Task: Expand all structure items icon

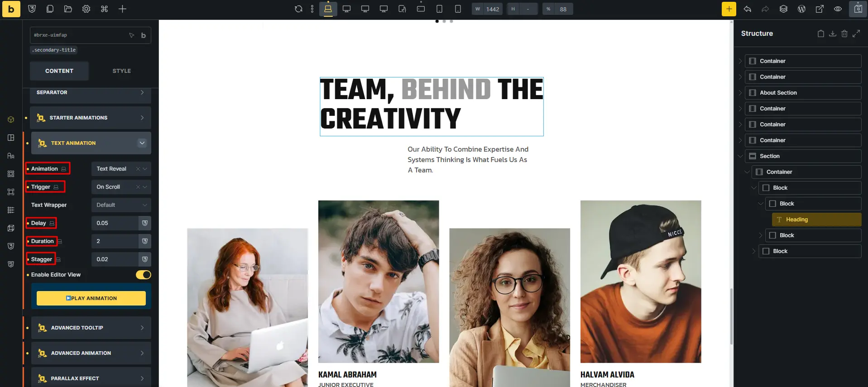Action: pyautogui.click(x=856, y=33)
